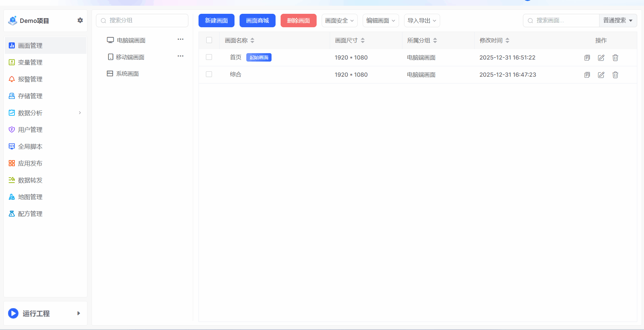644x330 pixels.
Task: Open the 普通搜索 search type dropdown
Action: point(618,21)
